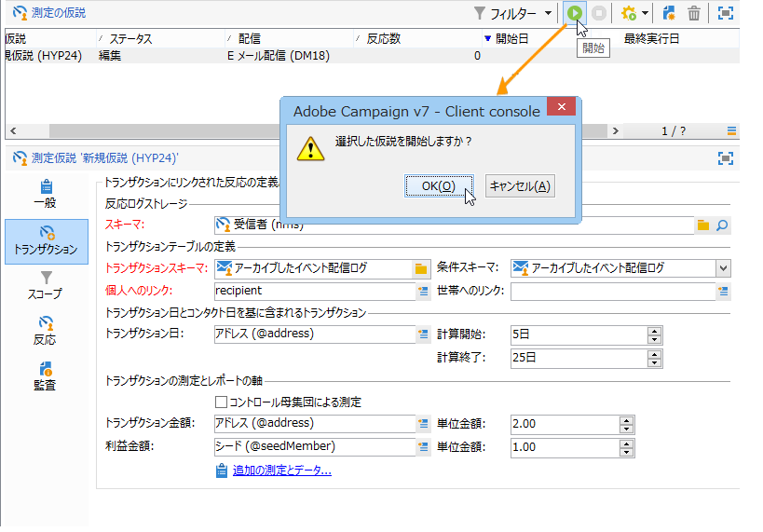Image resolution: width=763 pixels, height=532 pixels.
Task: Open the 反応 tab
Action: [45, 331]
